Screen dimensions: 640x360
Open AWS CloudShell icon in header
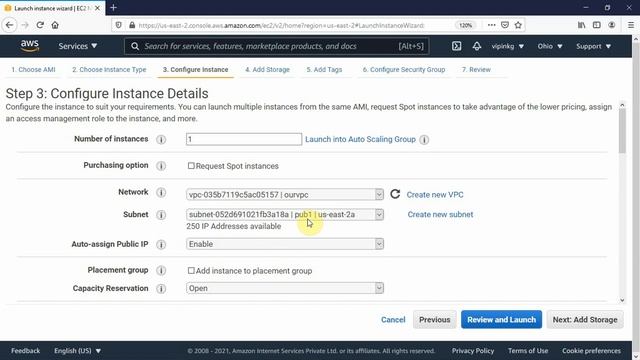tap(456, 46)
